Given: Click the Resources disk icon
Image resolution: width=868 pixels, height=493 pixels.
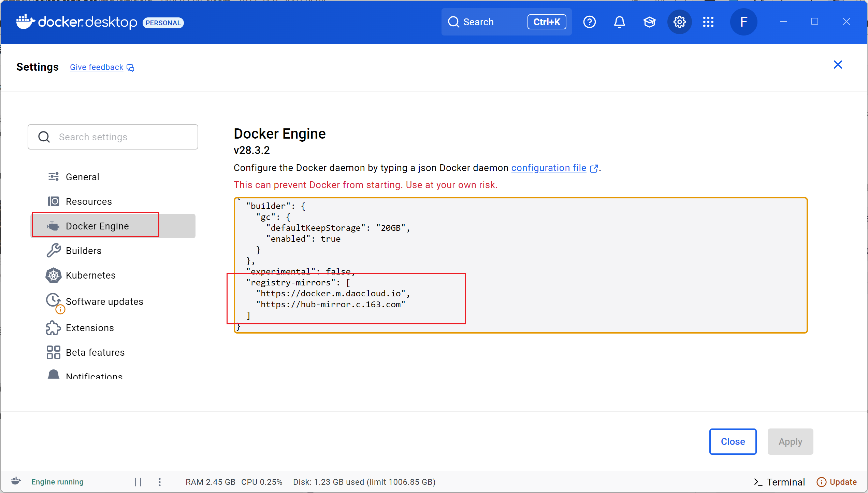Looking at the screenshot, I should tap(53, 201).
